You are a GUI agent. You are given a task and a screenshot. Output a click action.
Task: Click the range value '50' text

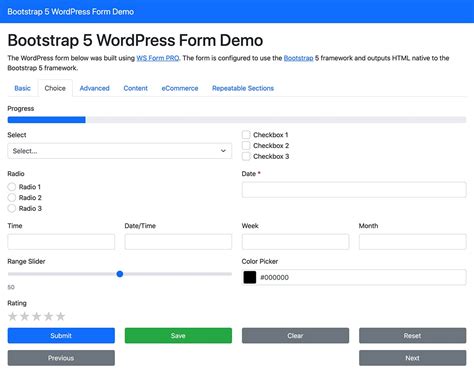point(11,287)
